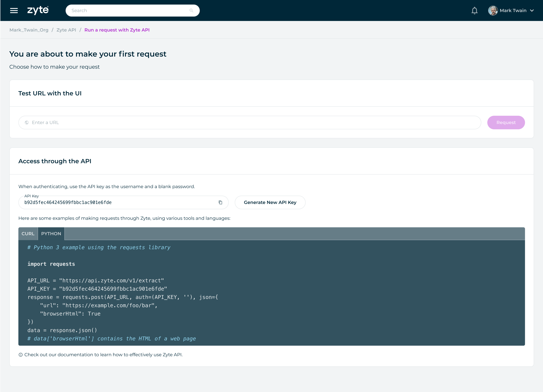Image resolution: width=543 pixels, height=392 pixels.
Task: Expand the Mark_Twain_Org breadcrumb
Action: click(x=29, y=30)
